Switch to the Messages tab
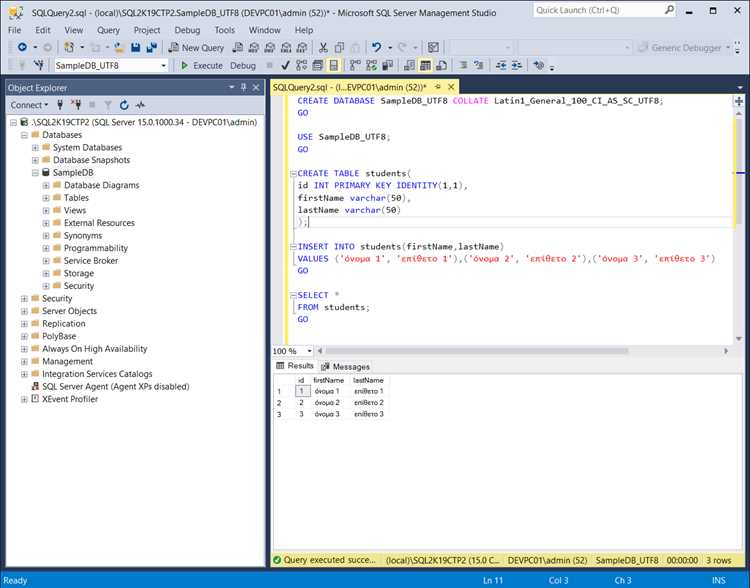The height and width of the screenshot is (588, 750). tap(345, 366)
